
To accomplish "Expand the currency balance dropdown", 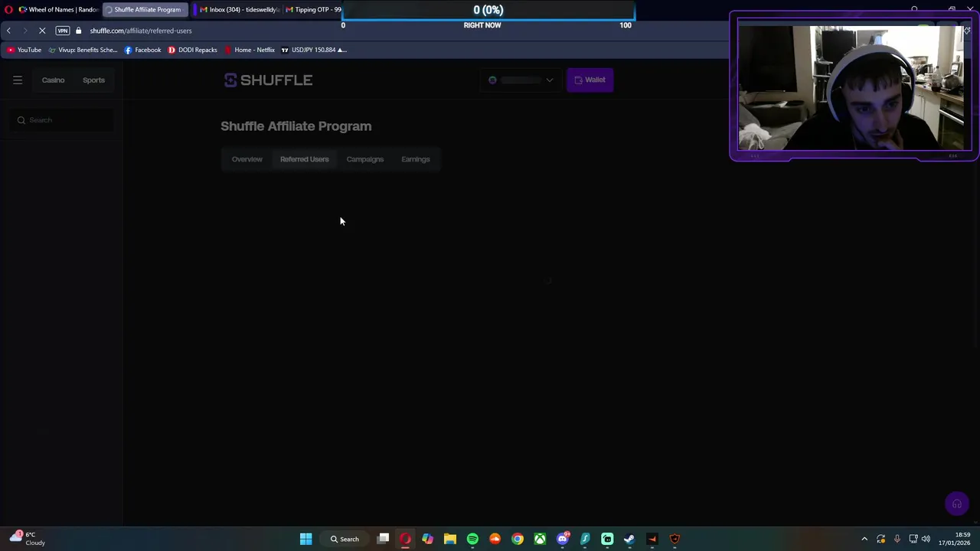I will pos(521,80).
